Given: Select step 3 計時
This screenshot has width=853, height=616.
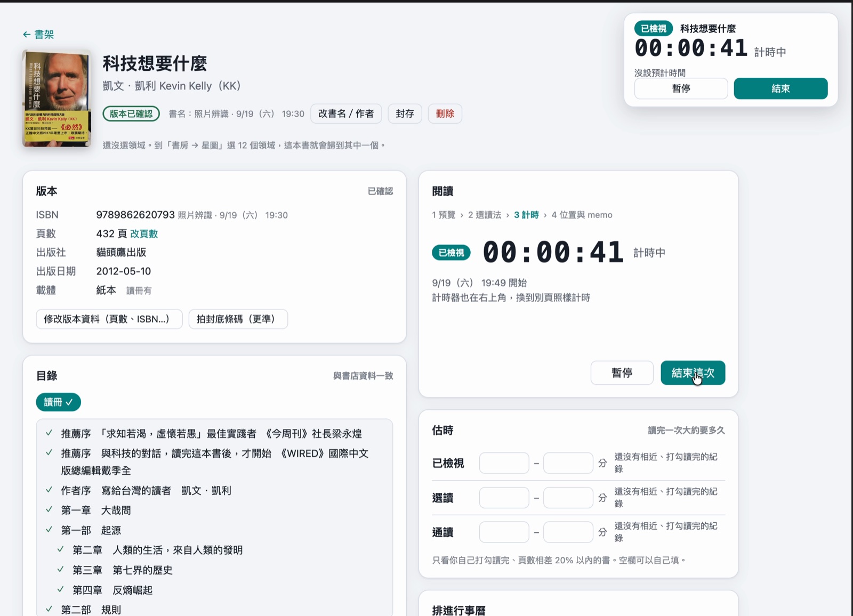Looking at the screenshot, I should (526, 215).
